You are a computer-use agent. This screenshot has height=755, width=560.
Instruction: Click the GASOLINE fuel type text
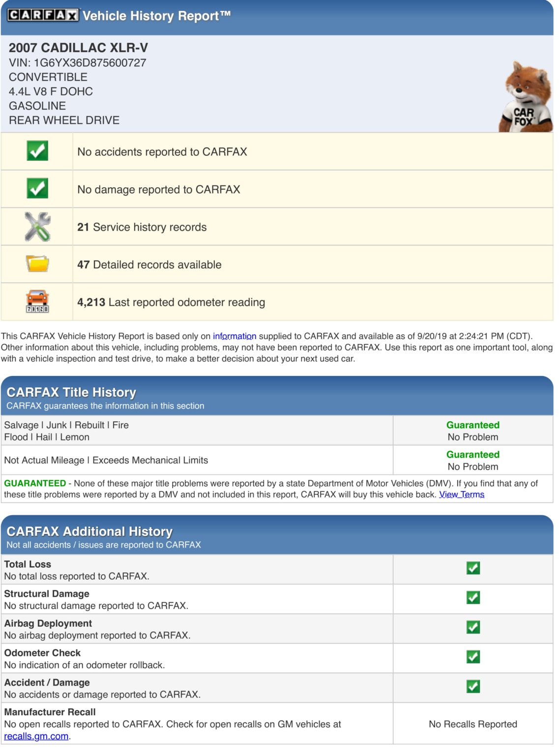37,106
